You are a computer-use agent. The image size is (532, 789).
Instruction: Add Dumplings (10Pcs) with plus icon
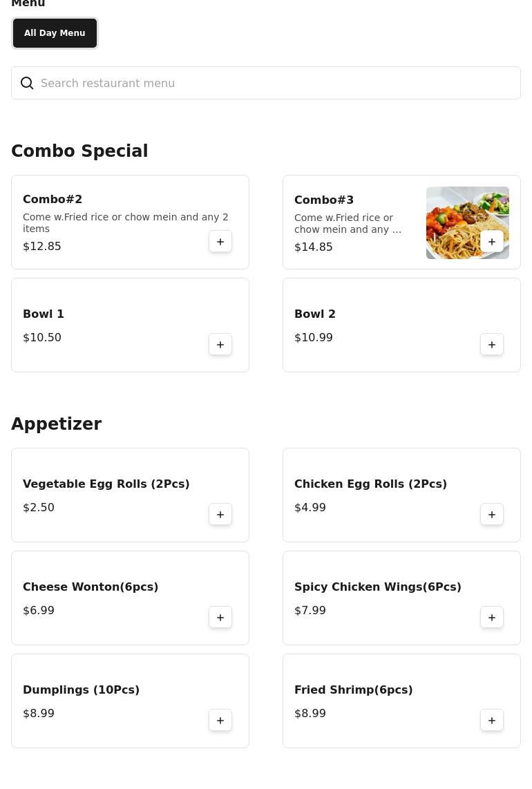tap(220, 721)
